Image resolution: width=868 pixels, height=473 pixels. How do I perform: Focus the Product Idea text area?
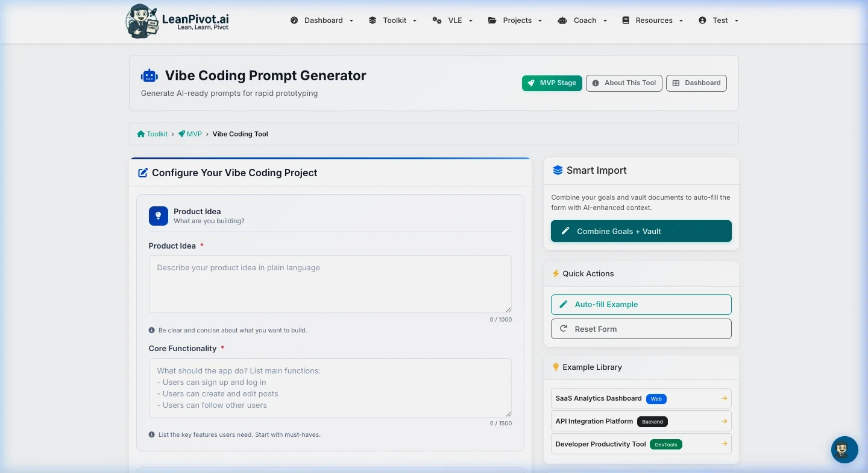click(x=330, y=284)
